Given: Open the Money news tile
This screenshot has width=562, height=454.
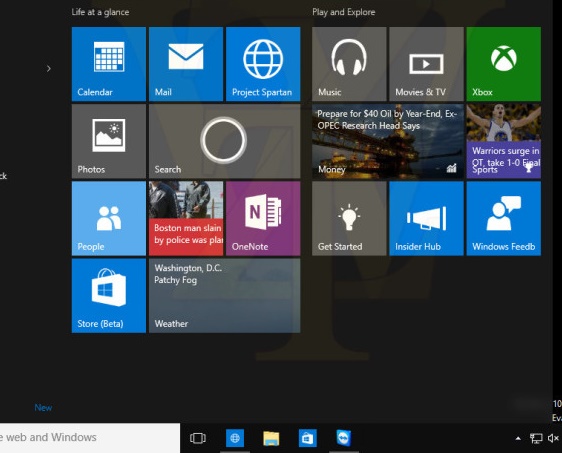Looking at the screenshot, I should 388,141.
